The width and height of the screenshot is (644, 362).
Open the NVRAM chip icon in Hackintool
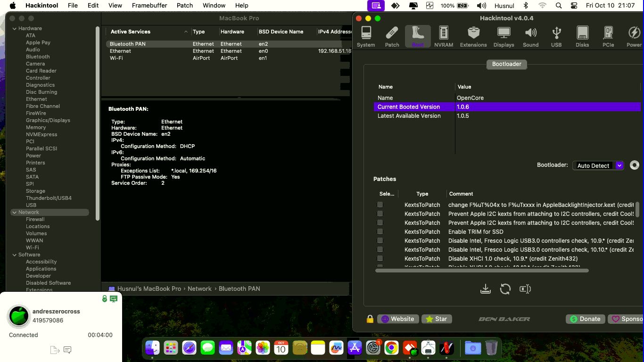click(x=444, y=37)
